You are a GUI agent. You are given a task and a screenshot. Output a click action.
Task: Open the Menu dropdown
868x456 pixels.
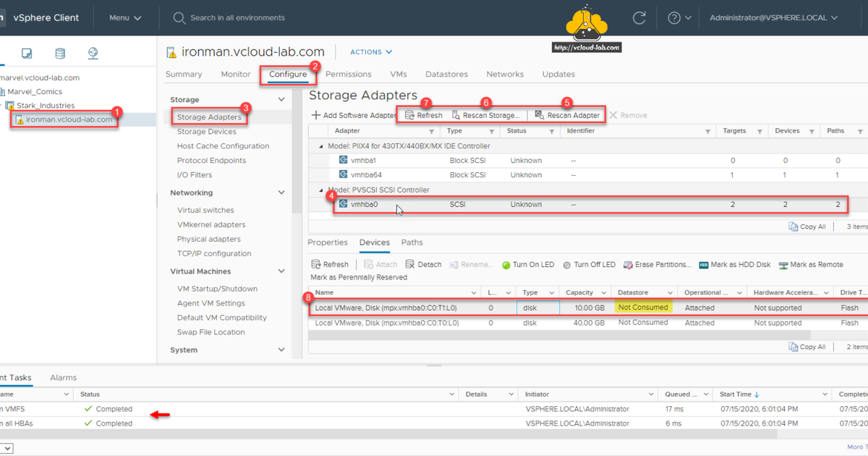click(125, 18)
